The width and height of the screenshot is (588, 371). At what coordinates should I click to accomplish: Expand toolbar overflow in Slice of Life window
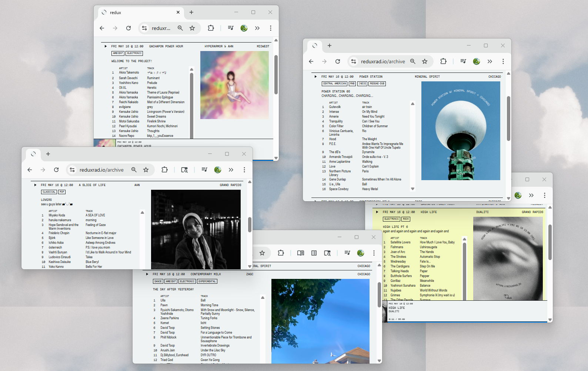coord(231,170)
